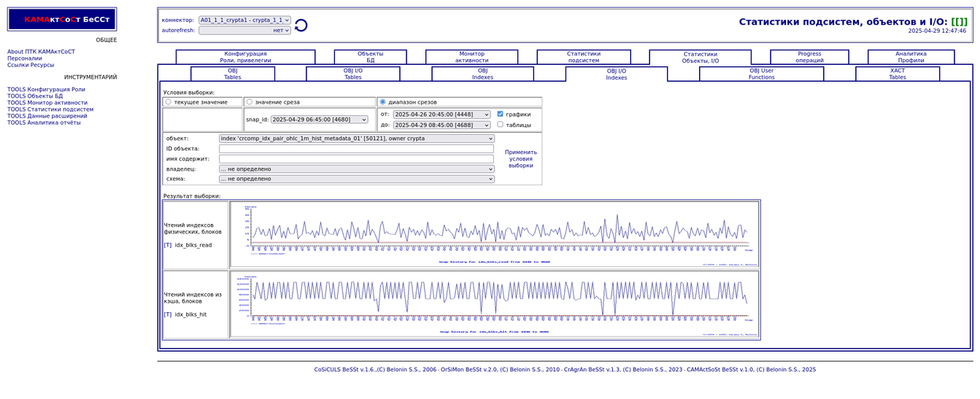Click the КАМАктСоСт БеССт logo
The width and height of the screenshot is (980, 399).
click(62, 20)
